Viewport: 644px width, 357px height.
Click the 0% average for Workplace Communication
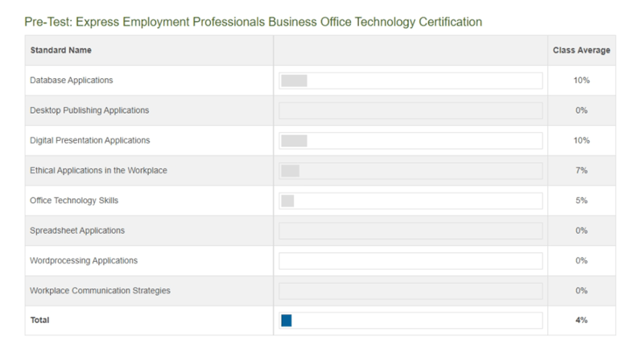[581, 290]
